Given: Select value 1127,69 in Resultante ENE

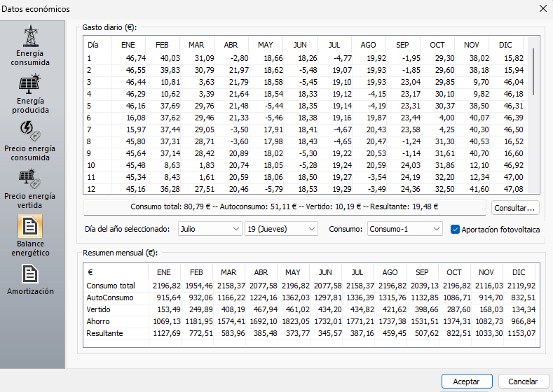Looking at the screenshot, I should 167,333.
